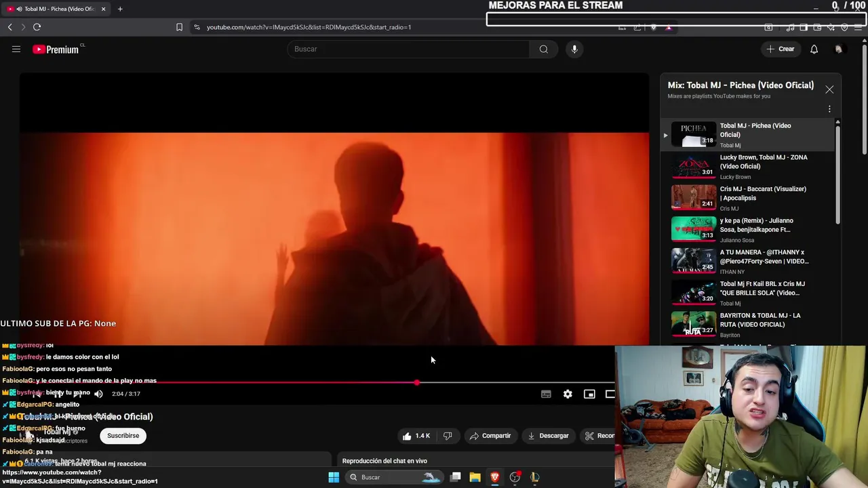868x488 pixels.
Task: Clip the video with the Recortar button
Action: pos(598,436)
